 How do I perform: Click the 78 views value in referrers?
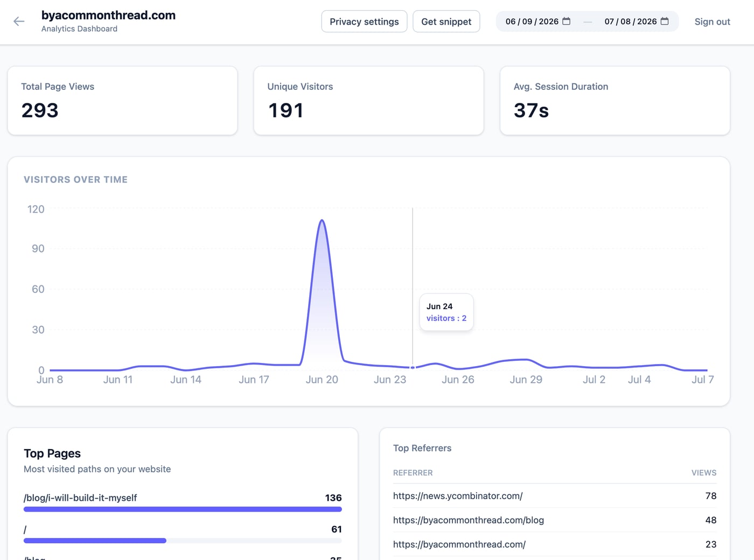pyautogui.click(x=711, y=496)
